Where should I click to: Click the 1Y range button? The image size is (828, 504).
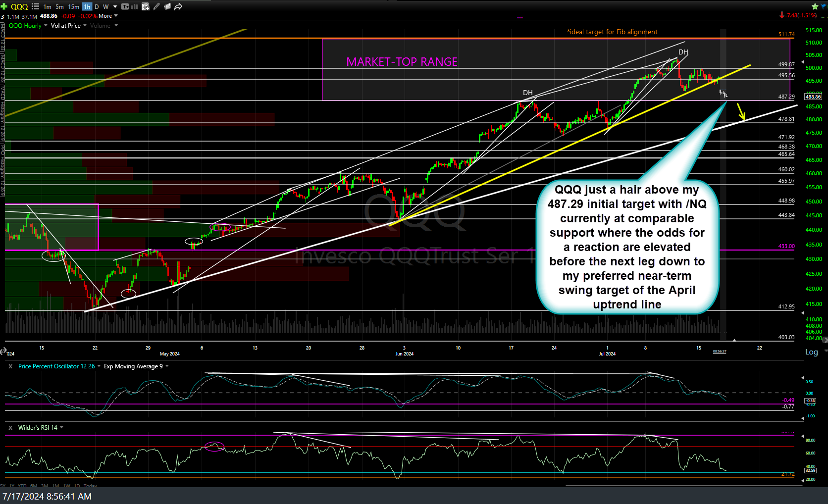pyautogui.click(x=12, y=486)
